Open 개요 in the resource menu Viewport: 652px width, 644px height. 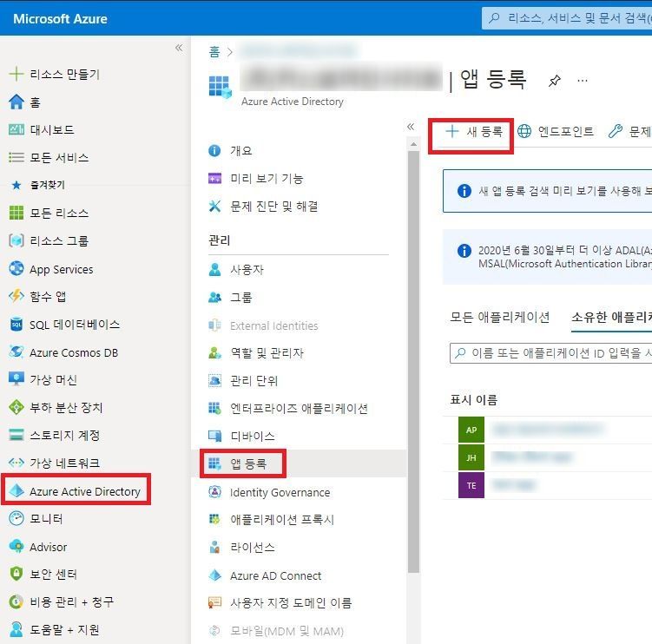pos(230,150)
